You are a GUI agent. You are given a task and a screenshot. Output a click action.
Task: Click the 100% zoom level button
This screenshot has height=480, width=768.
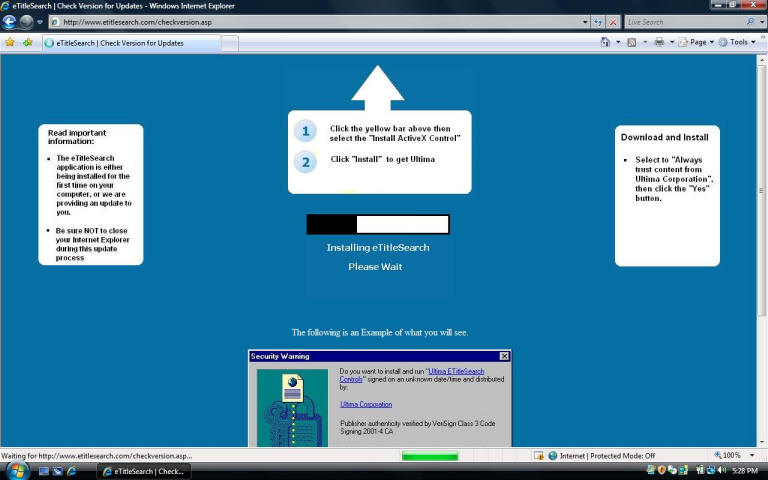[728, 456]
